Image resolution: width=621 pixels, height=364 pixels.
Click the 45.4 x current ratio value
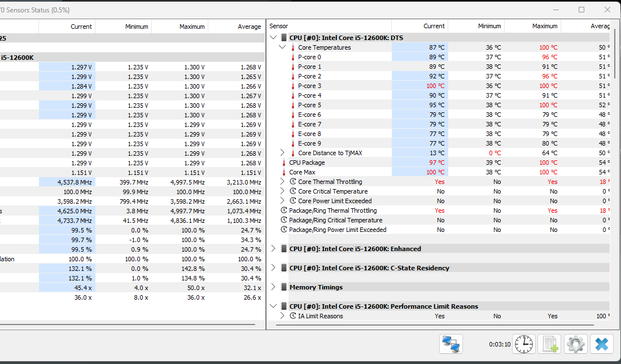83,288
